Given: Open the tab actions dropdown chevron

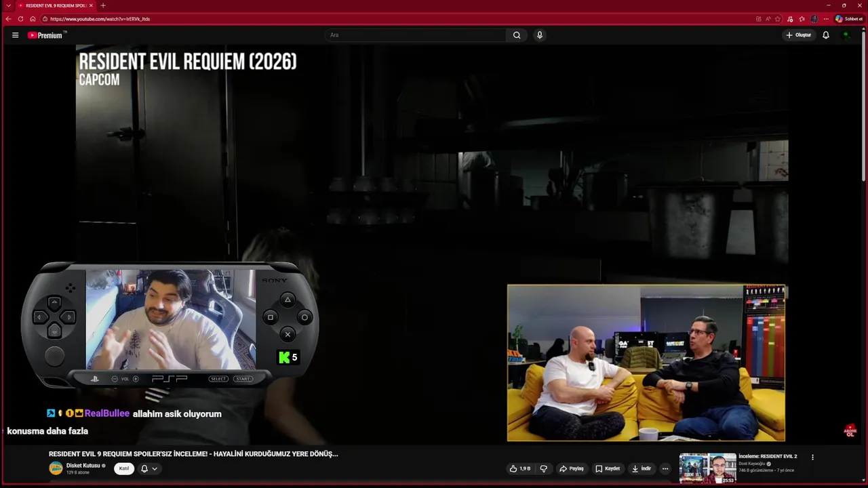Looking at the screenshot, I should 8,5.
